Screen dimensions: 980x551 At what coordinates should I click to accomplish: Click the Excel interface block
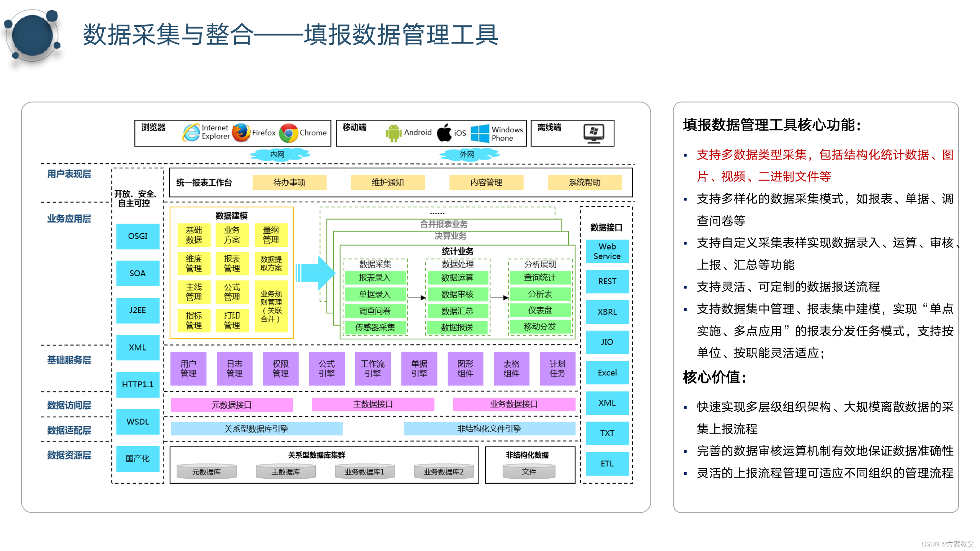coord(608,373)
